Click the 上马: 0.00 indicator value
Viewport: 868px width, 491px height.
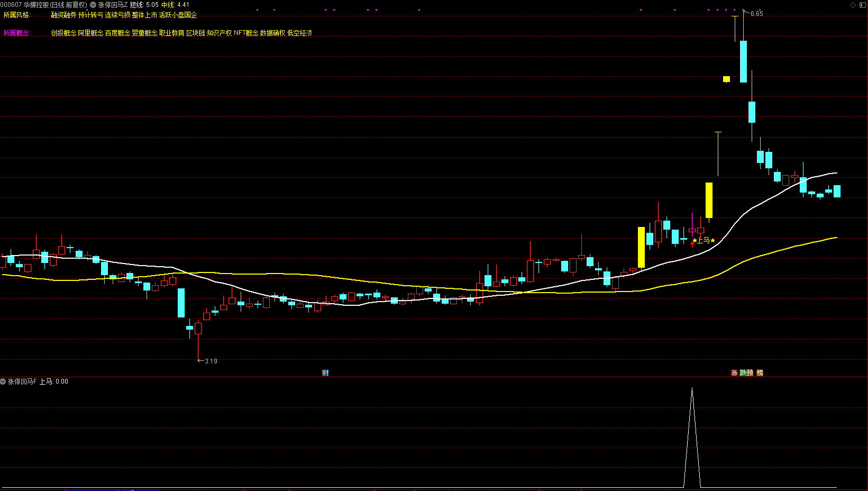(x=54, y=381)
